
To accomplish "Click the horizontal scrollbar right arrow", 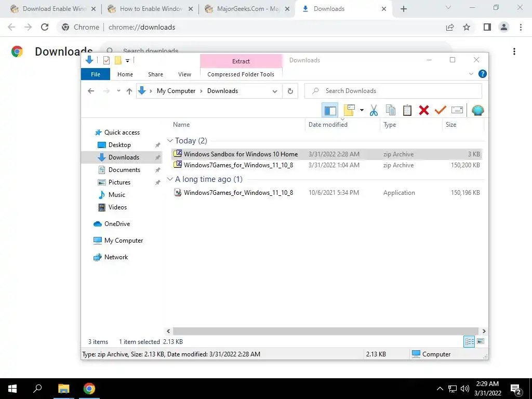I will coord(484,331).
